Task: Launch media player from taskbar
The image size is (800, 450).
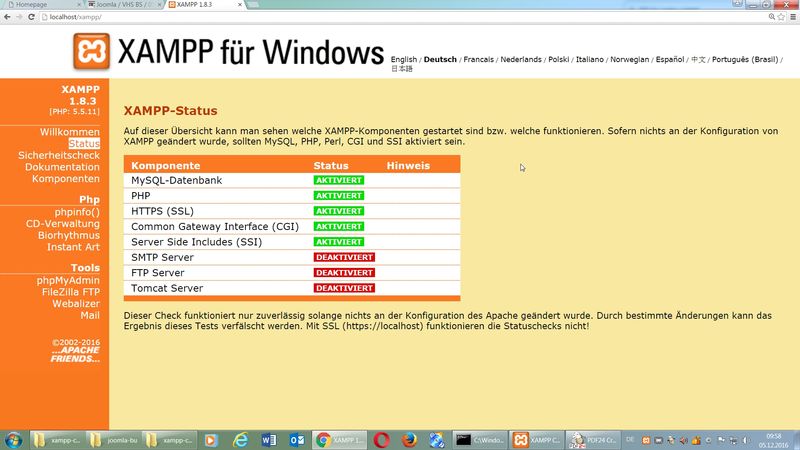Action: tap(211, 440)
